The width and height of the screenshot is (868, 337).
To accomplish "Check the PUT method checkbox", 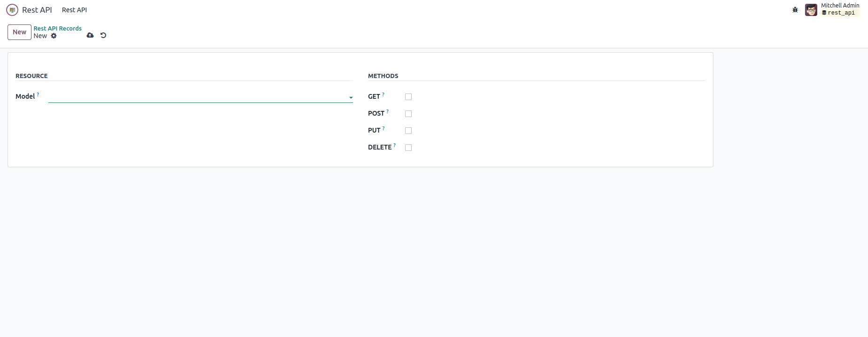I will (x=408, y=131).
